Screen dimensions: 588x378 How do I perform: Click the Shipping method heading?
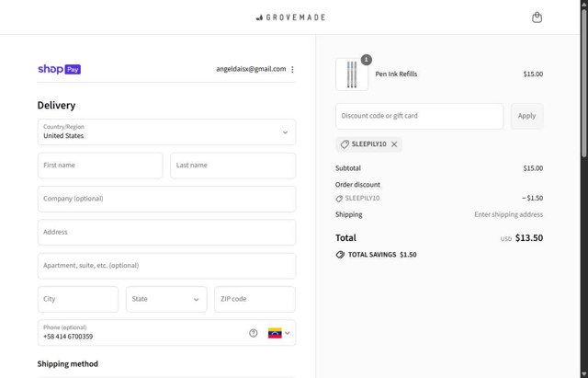(67, 364)
